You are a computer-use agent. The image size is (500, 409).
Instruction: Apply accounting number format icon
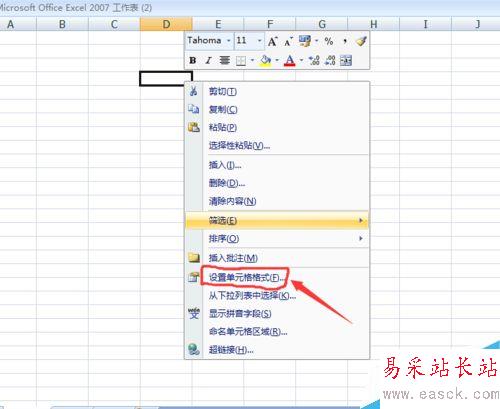(x=305, y=41)
